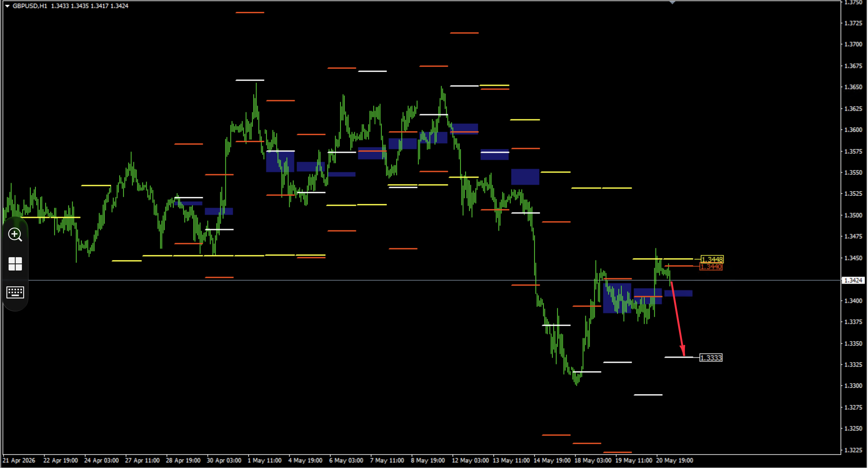
Task: Click the 20 May 19:00 time axis label
Action: (x=674, y=460)
